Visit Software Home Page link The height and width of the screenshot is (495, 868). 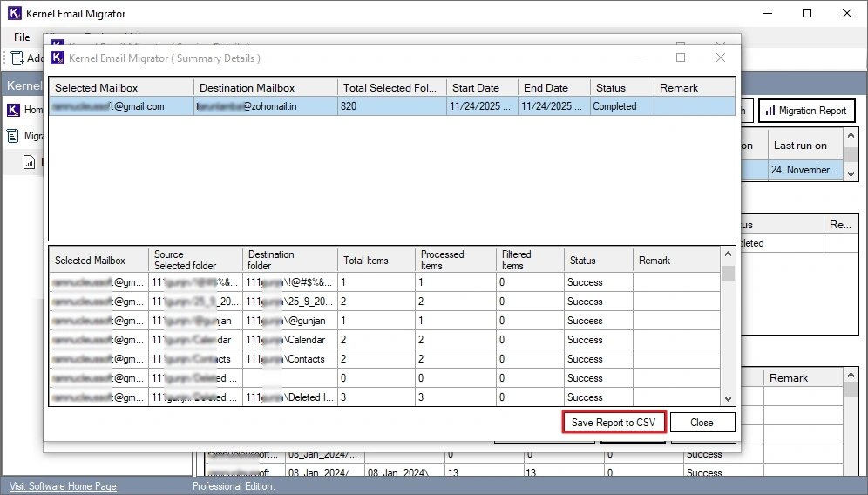coord(62,486)
